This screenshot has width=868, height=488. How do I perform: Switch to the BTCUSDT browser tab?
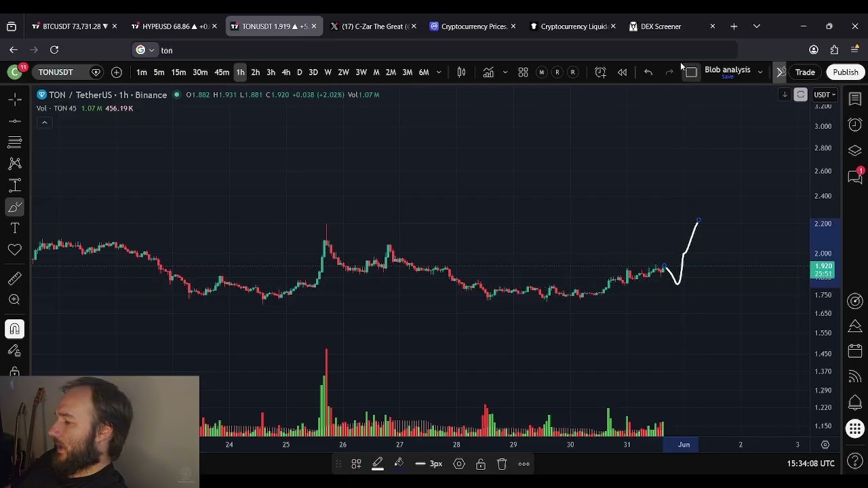tap(75, 26)
